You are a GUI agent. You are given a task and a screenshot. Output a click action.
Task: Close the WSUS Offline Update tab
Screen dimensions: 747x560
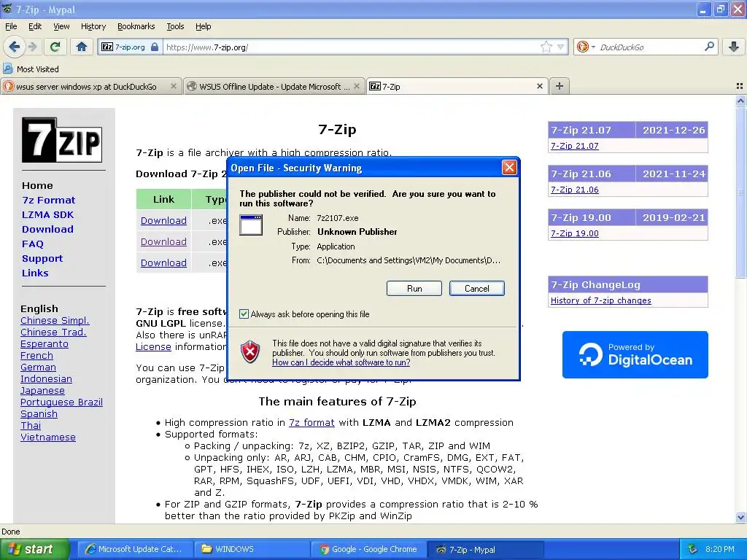click(356, 86)
